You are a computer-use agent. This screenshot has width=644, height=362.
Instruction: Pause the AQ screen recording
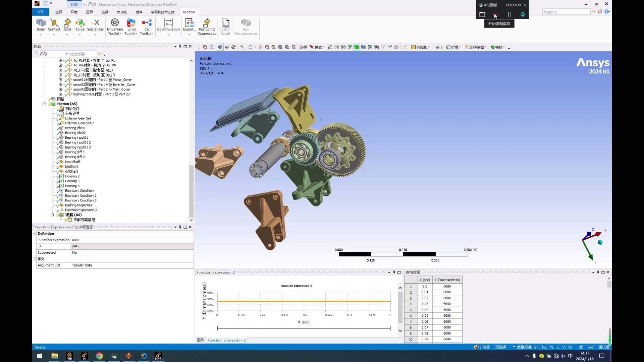click(x=508, y=14)
